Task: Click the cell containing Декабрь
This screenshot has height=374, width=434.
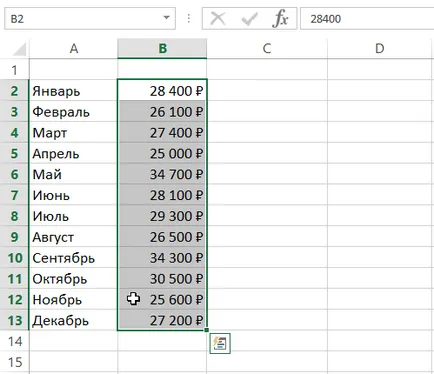Action: [73, 320]
